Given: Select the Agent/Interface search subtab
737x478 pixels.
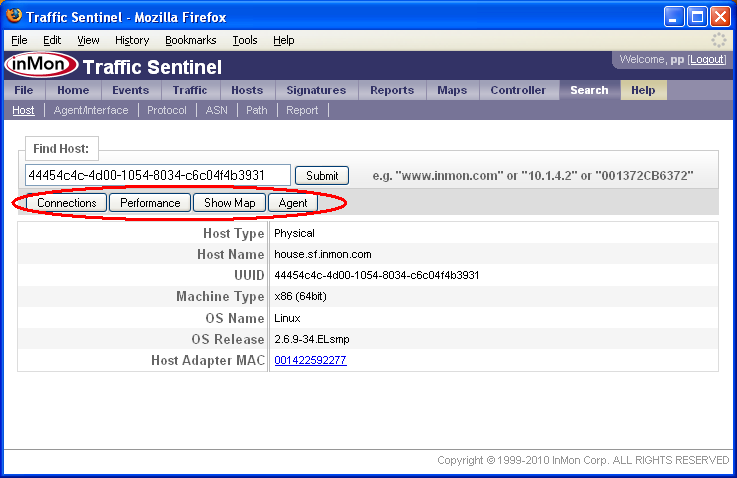Looking at the screenshot, I should pyautogui.click(x=91, y=110).
